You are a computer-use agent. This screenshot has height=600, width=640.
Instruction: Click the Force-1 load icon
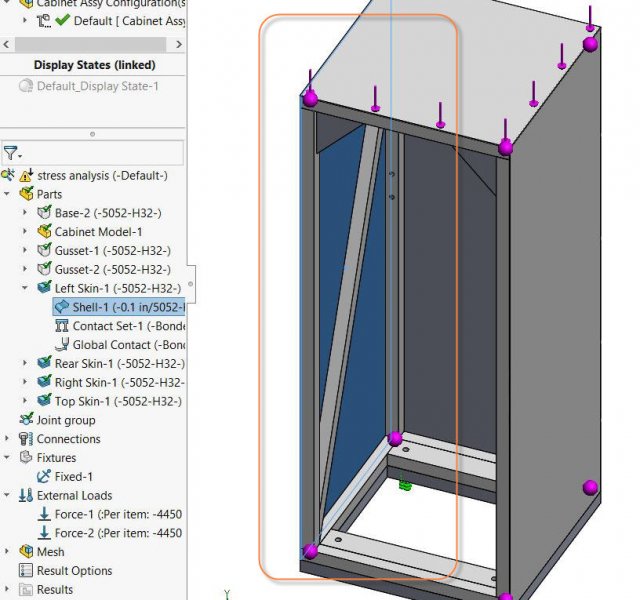(44, 514)
